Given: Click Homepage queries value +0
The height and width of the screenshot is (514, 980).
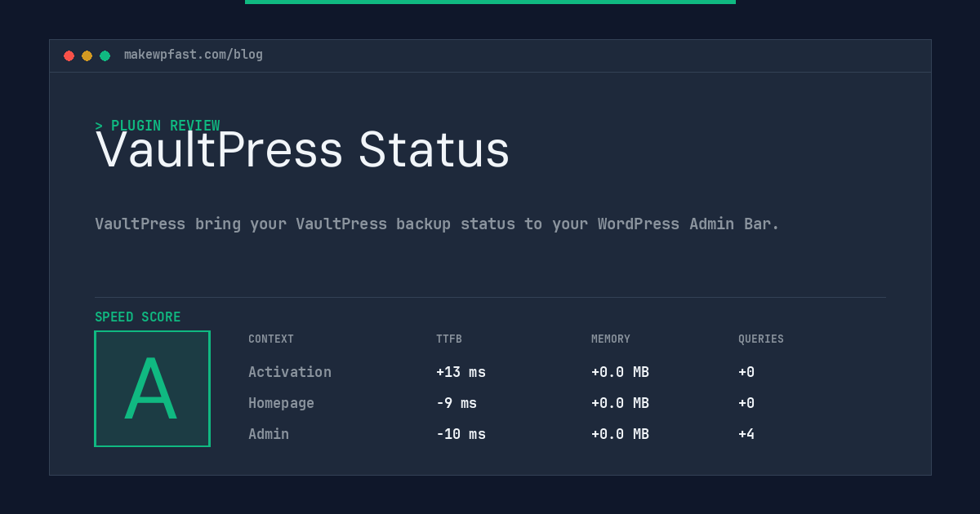Looking at the screenshot, I should click(x=746, y=403).
